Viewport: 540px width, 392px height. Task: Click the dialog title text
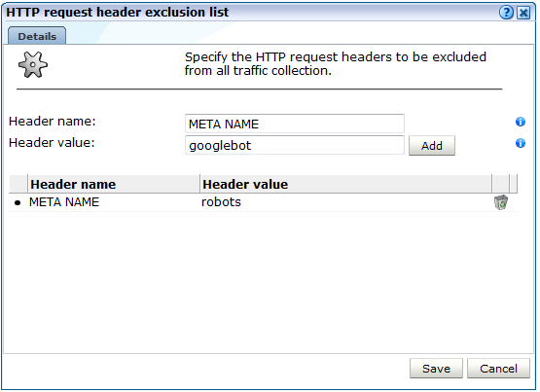117,13
